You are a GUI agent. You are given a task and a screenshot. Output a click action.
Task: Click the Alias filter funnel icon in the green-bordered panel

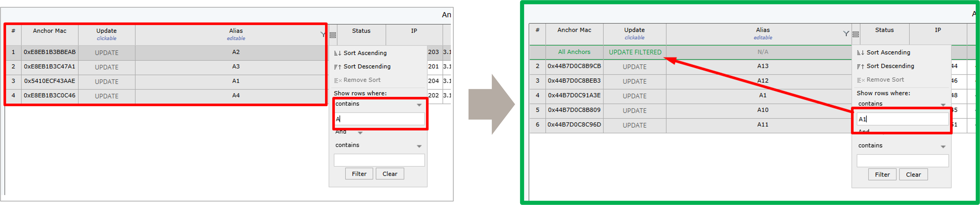(x=846, y=34)
